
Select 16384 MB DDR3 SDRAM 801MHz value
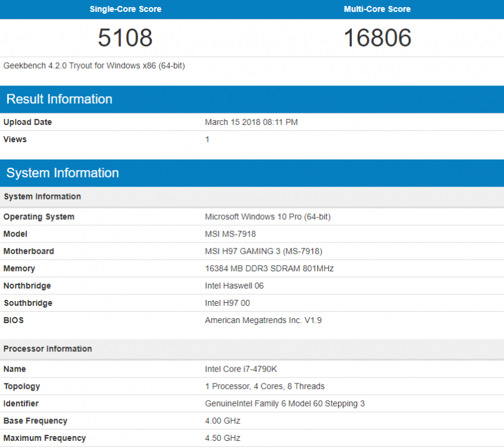click(x=269, y=269)
